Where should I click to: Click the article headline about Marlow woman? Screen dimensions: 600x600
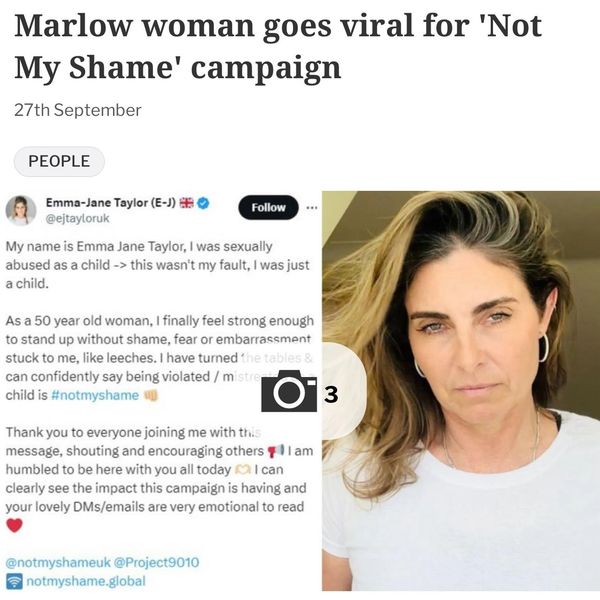278,46
